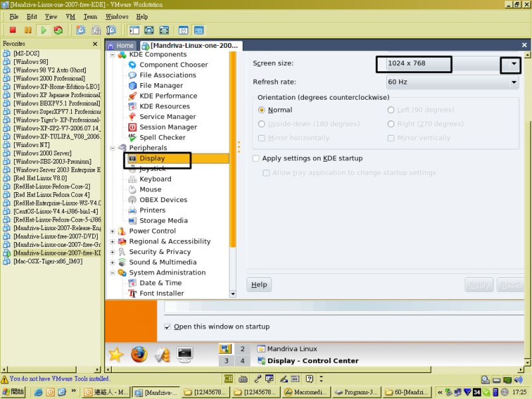
Task: Click the volume icon in the VMware status bar
Action: pos(519,380)
